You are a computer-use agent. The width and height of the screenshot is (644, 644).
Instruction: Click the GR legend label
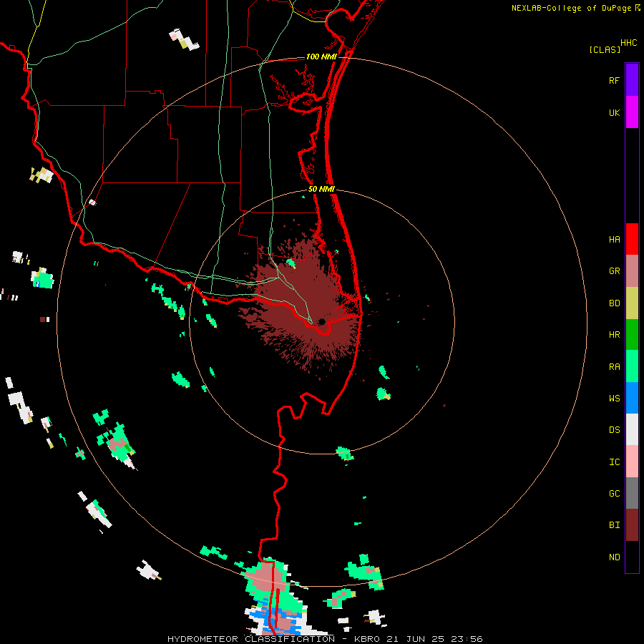(614, 271)
